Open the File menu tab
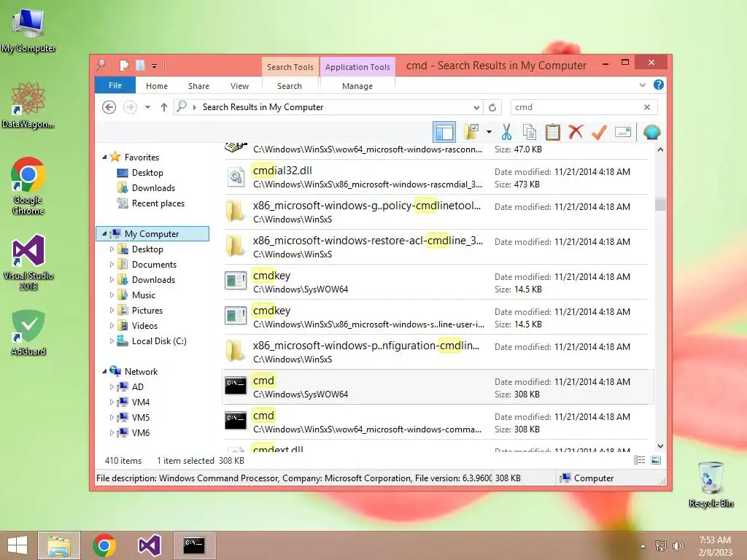 coord(115,85)
